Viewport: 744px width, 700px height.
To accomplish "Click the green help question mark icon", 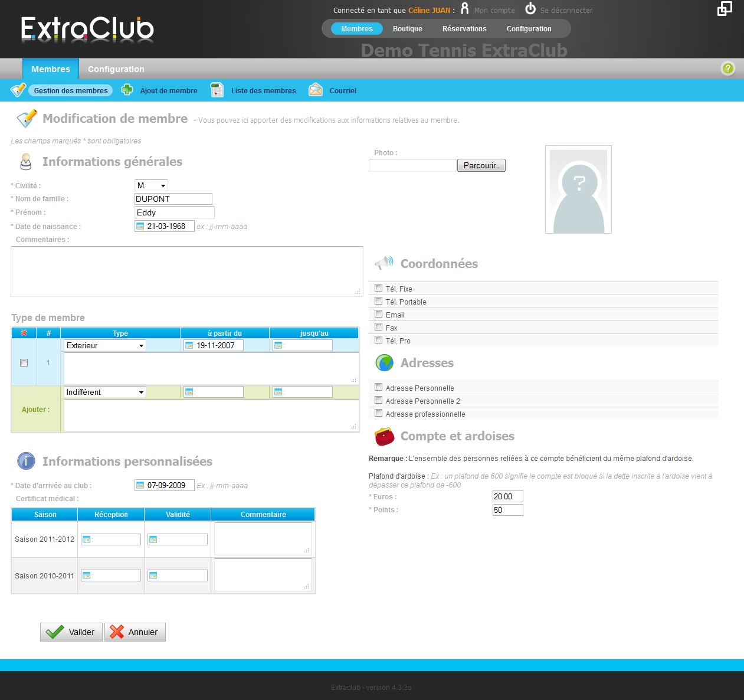I will click(728, 68).
